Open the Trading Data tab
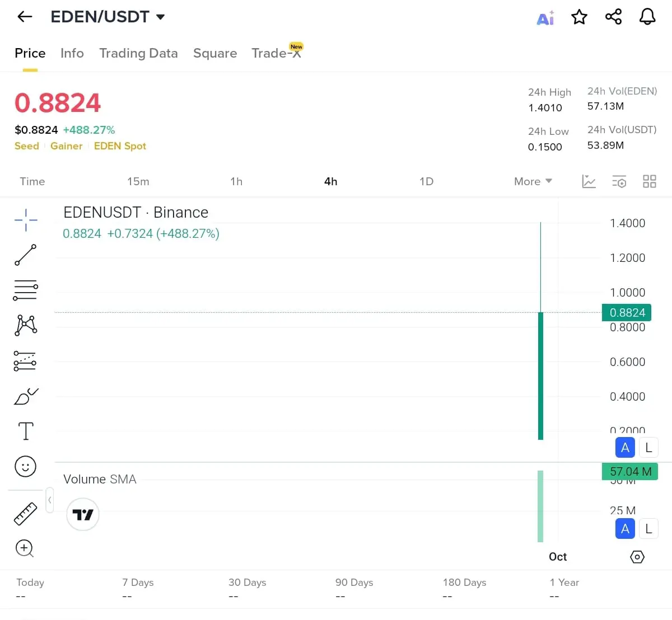Screen dimensions: 672x620 coord(138,53)
